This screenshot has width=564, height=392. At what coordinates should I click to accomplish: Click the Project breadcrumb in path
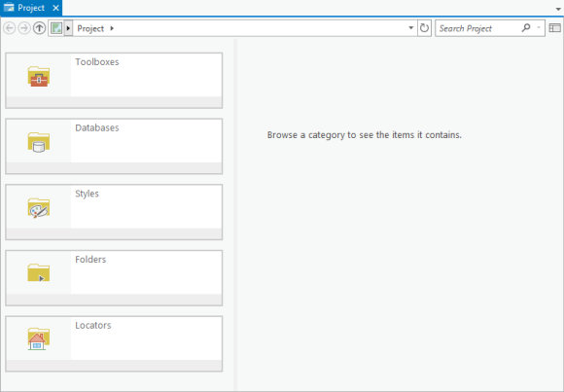click(90, 28)
